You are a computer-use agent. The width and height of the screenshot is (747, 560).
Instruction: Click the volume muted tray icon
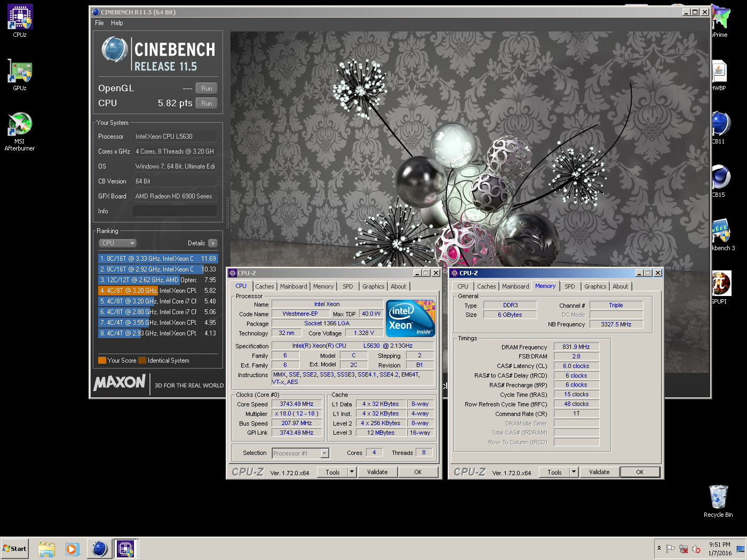tap(696, 549)
